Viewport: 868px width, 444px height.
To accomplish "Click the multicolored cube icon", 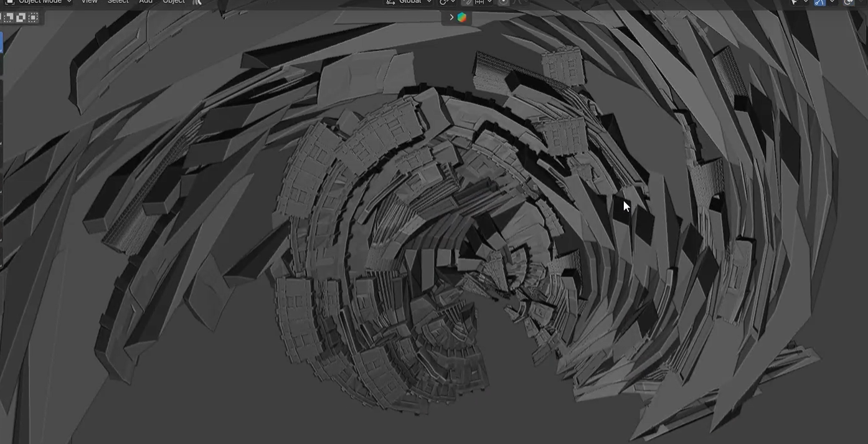I will (462, 17).
